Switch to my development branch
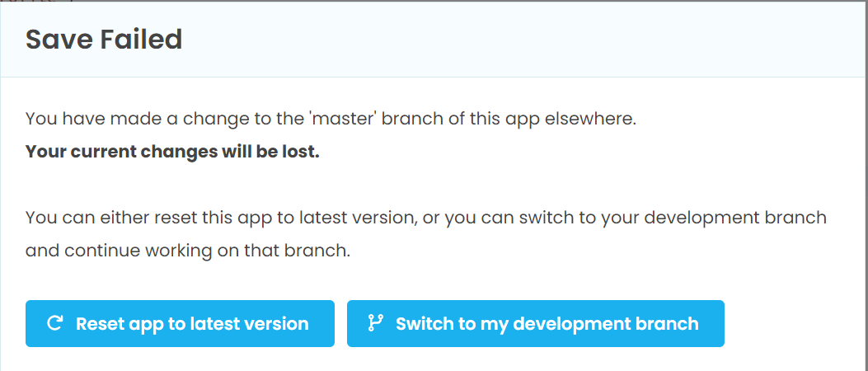The width and height of the screenshot is (868, 371). [x=535, y=323]
